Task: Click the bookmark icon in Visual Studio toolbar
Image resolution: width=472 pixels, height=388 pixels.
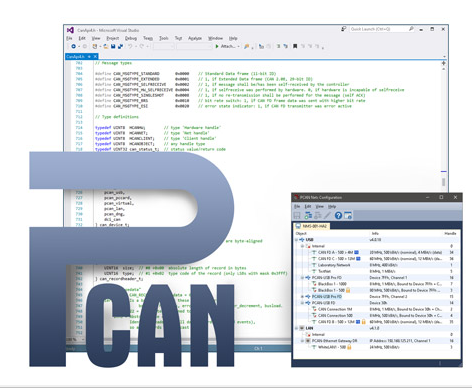Action: (x=295, y=46)
